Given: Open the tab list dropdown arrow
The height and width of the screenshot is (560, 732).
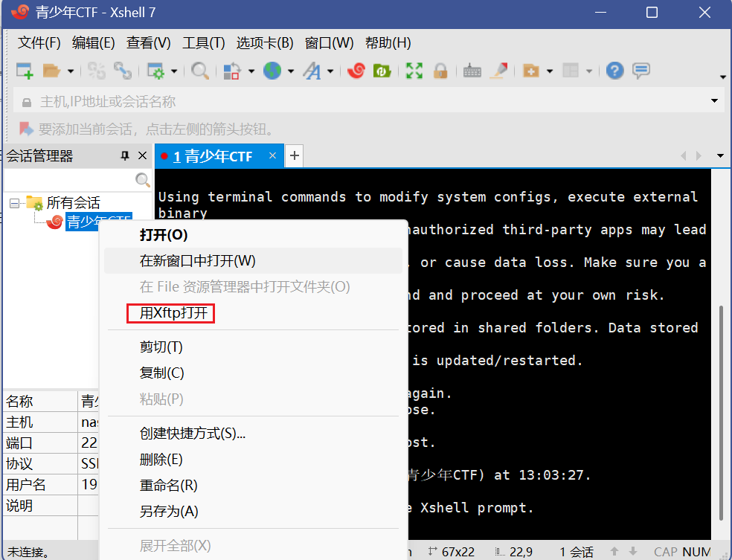Looking at the screenshot, I should (719, 156).
